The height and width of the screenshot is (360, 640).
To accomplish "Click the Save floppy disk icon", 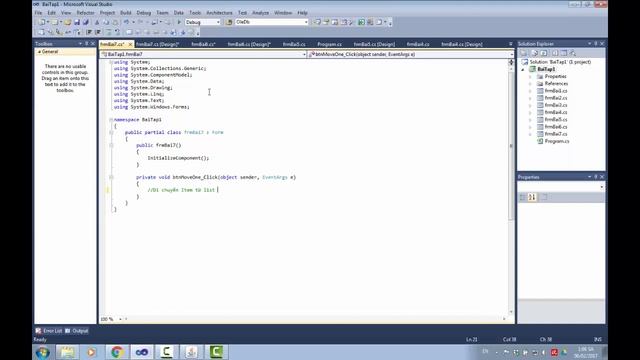I will [x=77, y=22].
